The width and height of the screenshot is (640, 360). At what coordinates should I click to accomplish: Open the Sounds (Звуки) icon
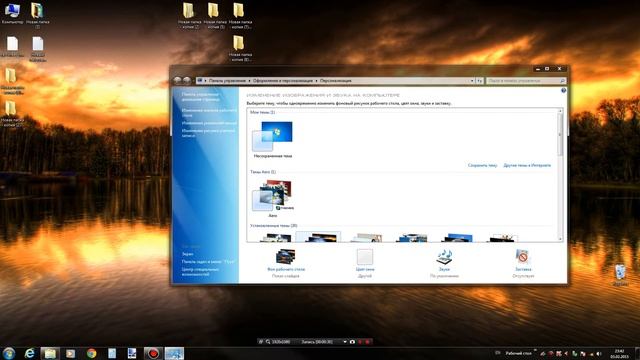(x=444, y=257)
